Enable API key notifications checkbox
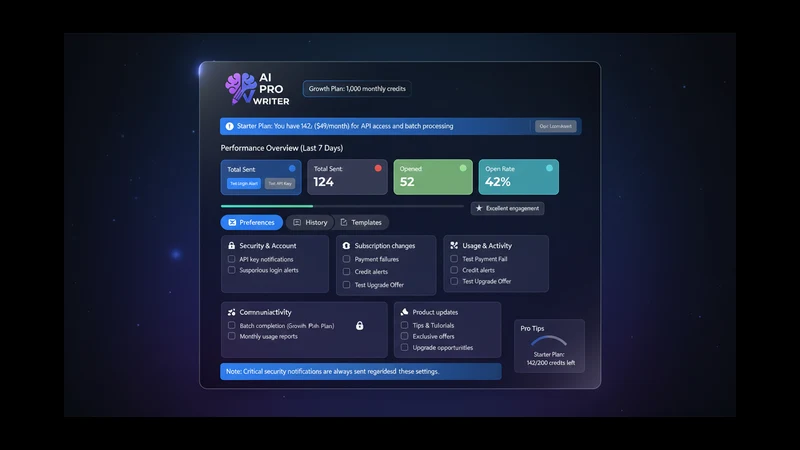Image resolution: width=800 pixels, height=450 pixels. pos(232,259)
